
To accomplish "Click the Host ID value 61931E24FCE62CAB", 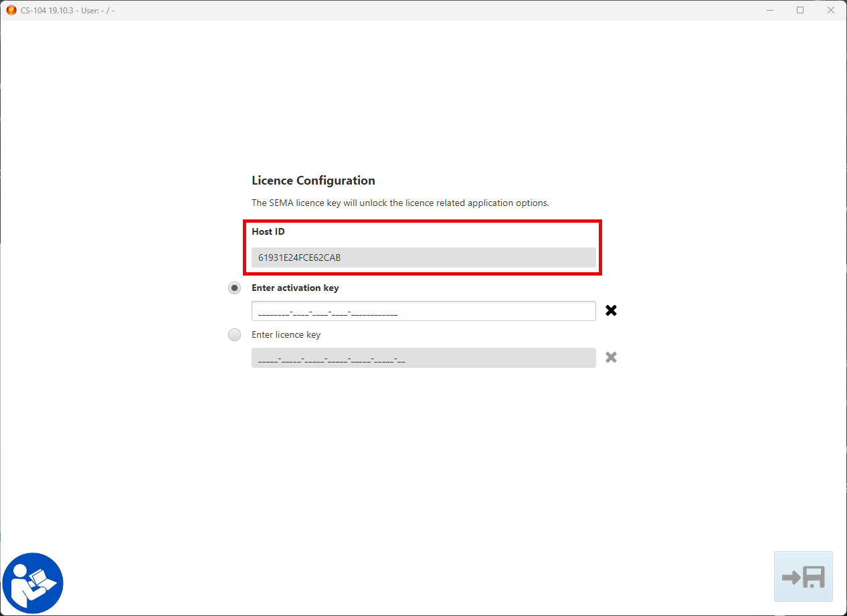I will pyautogui.click(x=300, y=258).
